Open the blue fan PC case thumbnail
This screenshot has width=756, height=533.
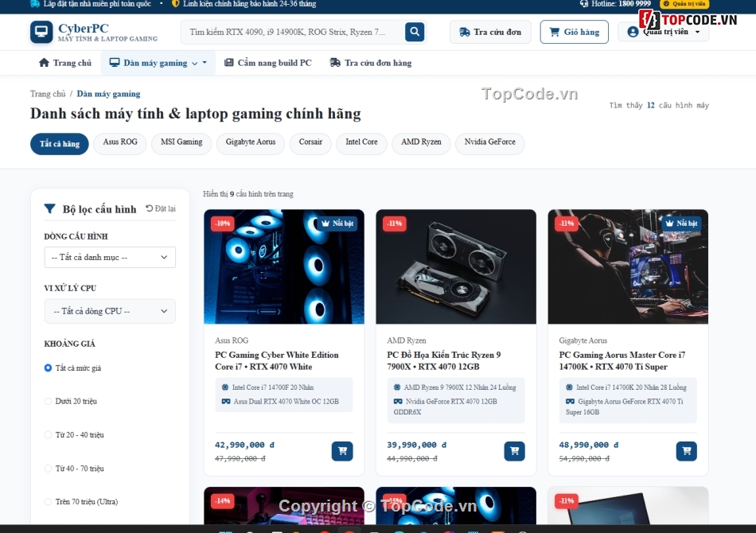(x=284, y=266)
